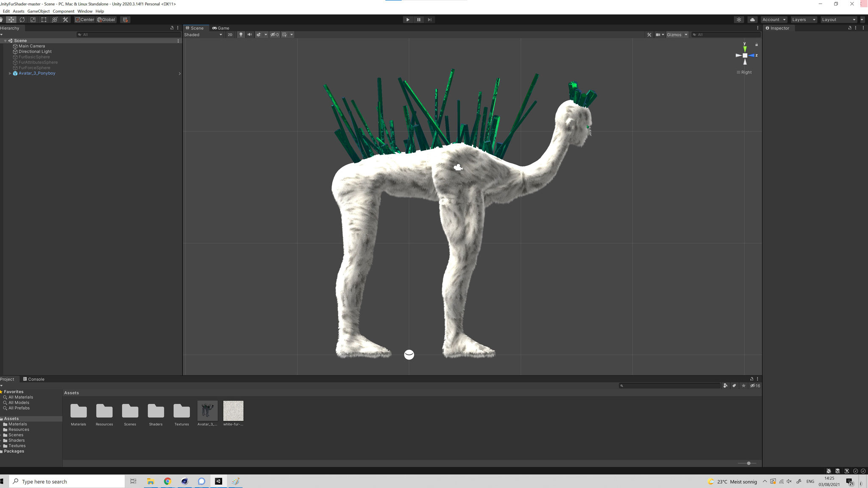Image resolution: width=868 pixels, height=488 pixels.
Task: Toggle scene lighting with lightbulb icon
Action: pyautogui.click(x=241, y=35)
